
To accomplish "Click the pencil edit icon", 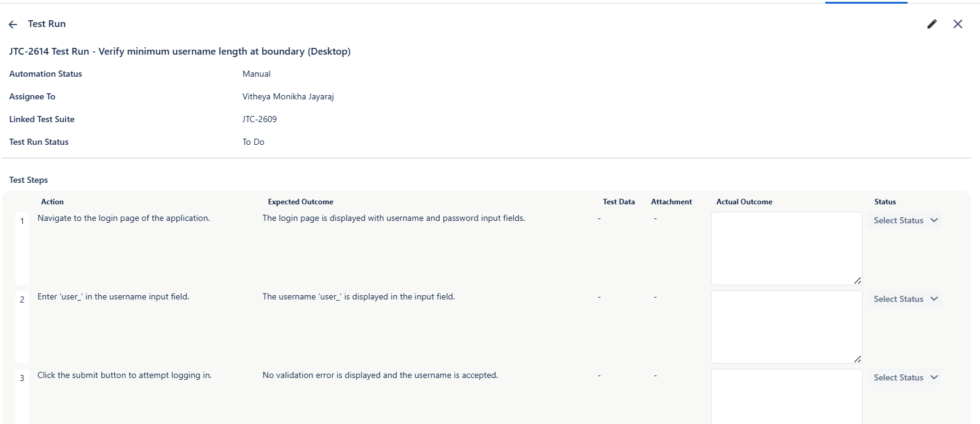I will (931, 24).
